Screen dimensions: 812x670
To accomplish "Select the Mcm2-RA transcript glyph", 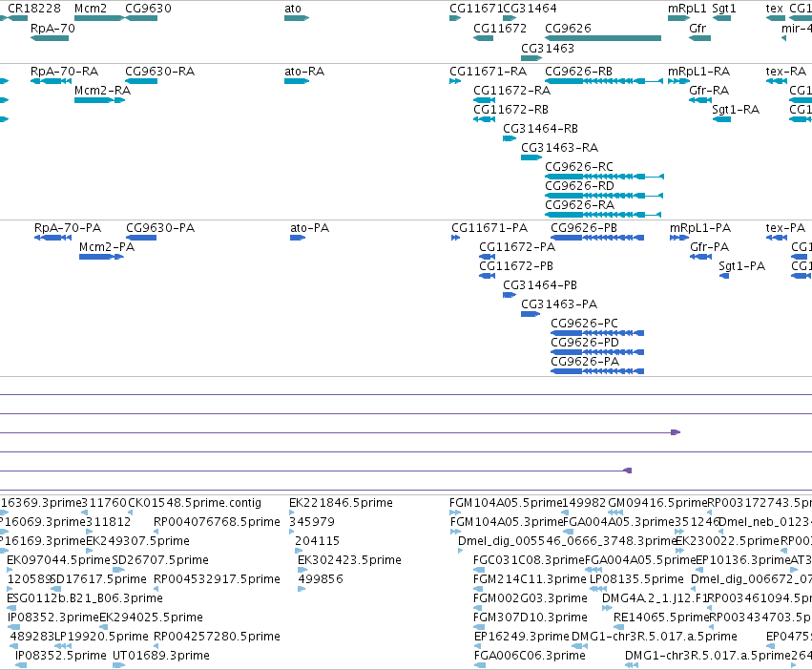I will tap(99, 100).
